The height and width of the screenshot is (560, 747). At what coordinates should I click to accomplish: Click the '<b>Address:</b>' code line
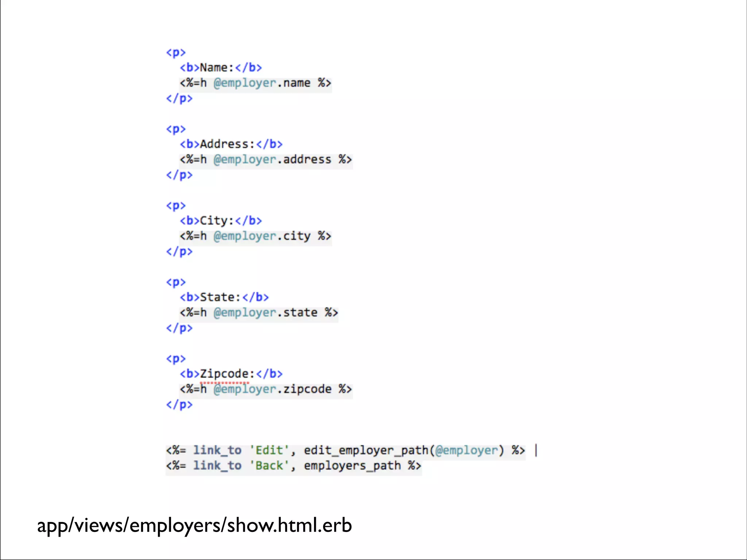(x=231, y=144)
